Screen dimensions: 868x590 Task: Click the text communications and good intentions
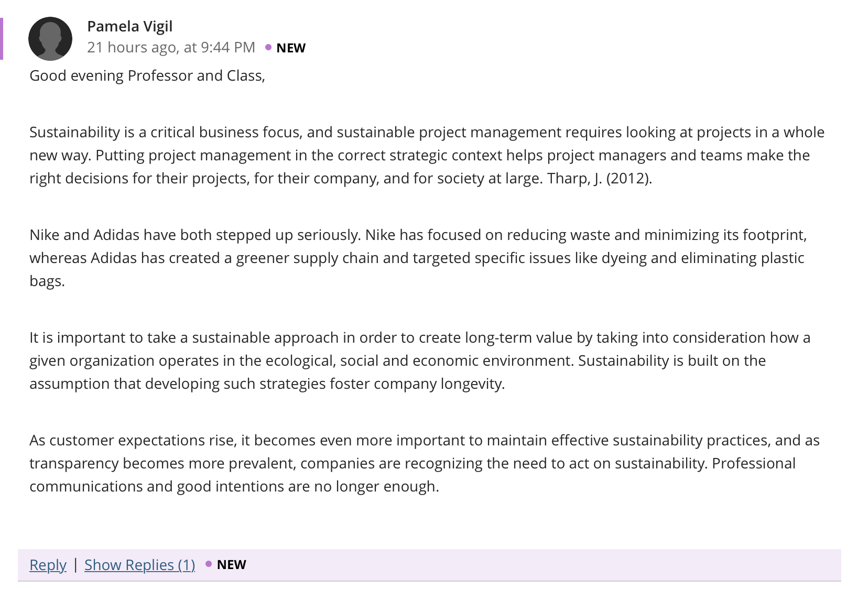(x=157, y=486)
